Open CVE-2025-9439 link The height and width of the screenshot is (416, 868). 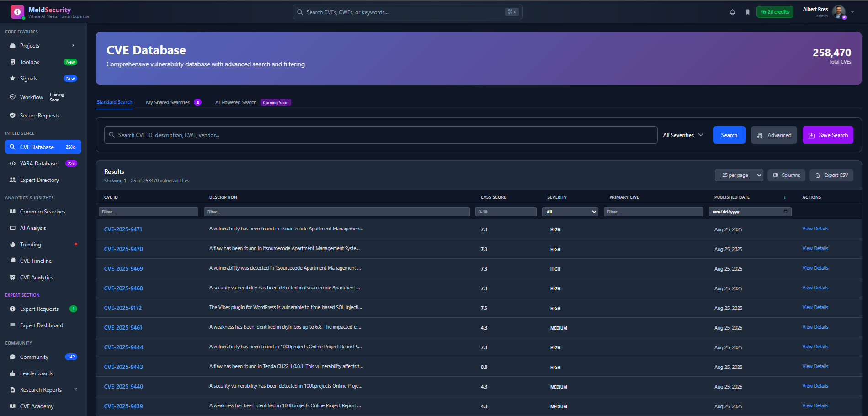tap(123, 406)
